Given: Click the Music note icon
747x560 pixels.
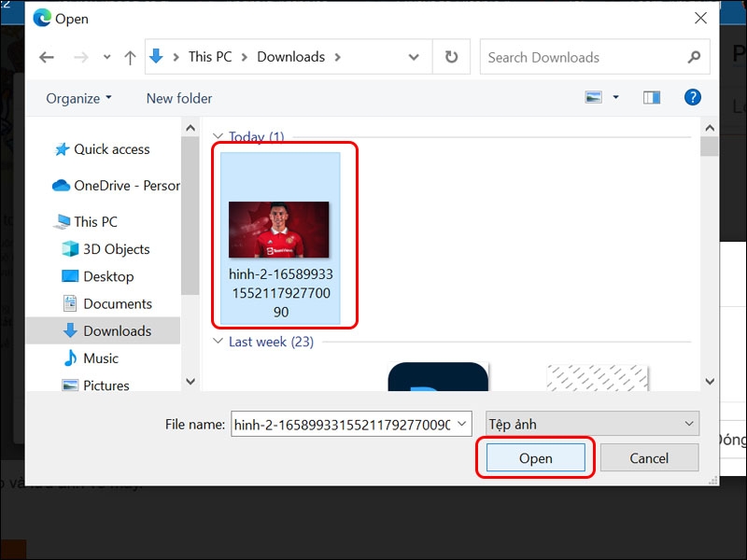Looking at the screenshot, I should click(x=70, y=357).
